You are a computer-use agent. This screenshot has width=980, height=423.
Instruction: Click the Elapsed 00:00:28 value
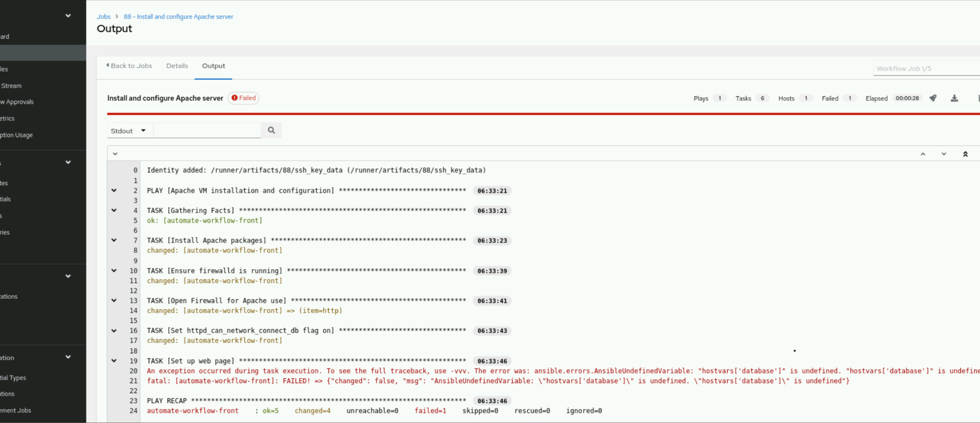(x=907, y=98)
